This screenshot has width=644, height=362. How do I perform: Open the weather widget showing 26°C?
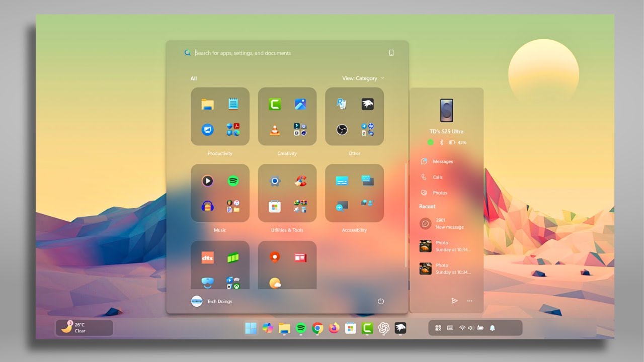[85, 328]
